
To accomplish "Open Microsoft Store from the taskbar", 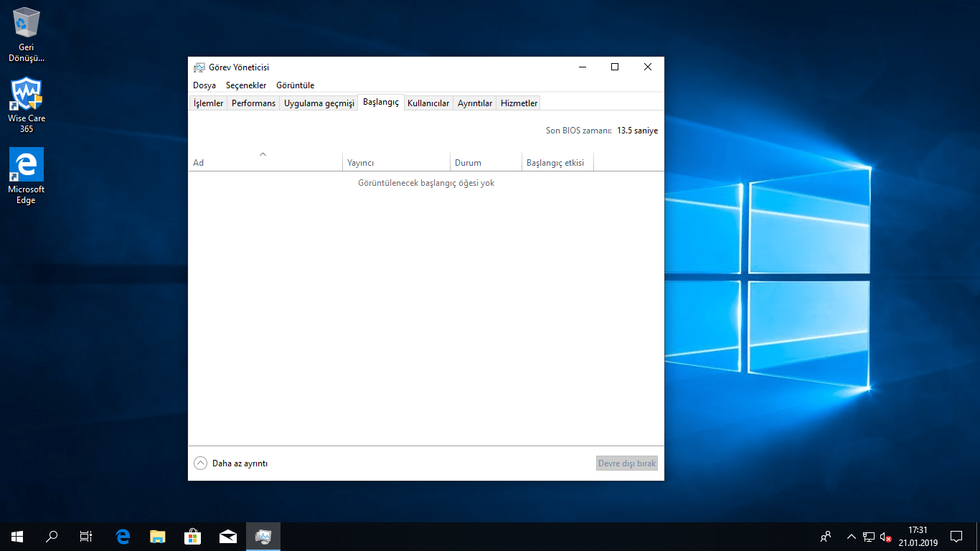I will coord(193,537).
